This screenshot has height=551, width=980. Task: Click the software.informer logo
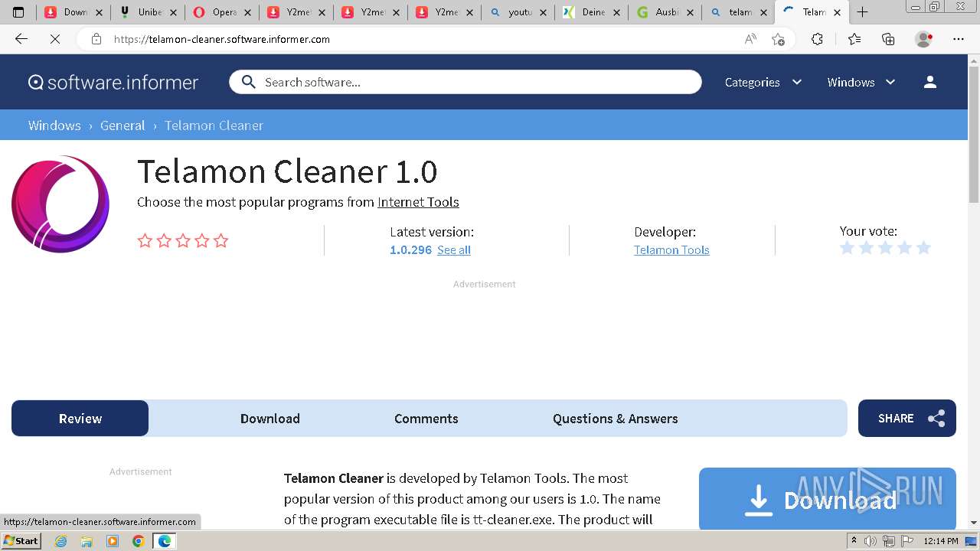(113, 82)
